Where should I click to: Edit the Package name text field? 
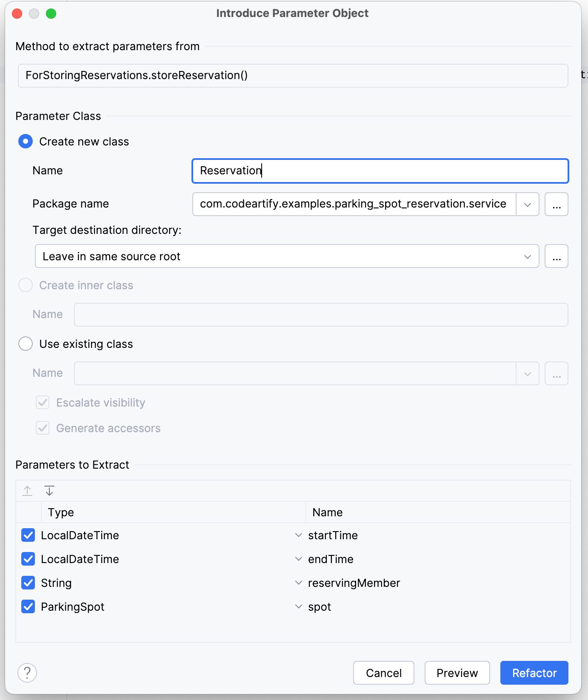354,204
